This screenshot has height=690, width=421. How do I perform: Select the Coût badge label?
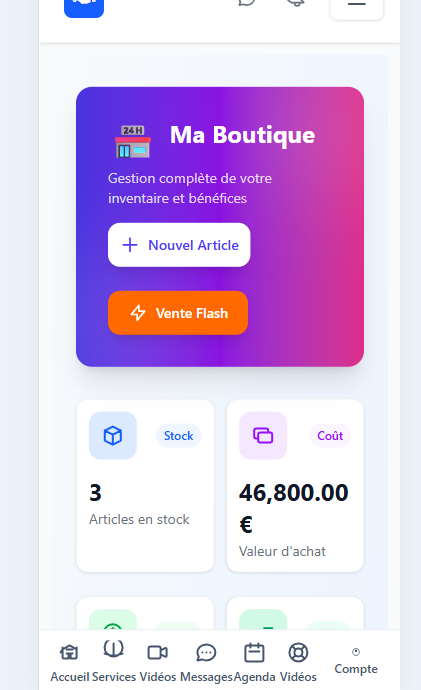(x=330, y=436)
